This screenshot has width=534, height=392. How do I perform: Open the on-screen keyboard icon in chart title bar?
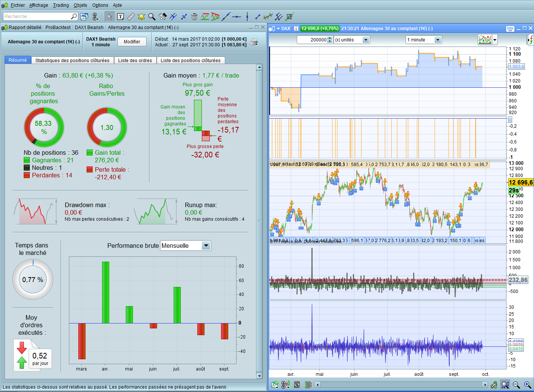pyautogui.click(x=510, y=29)
